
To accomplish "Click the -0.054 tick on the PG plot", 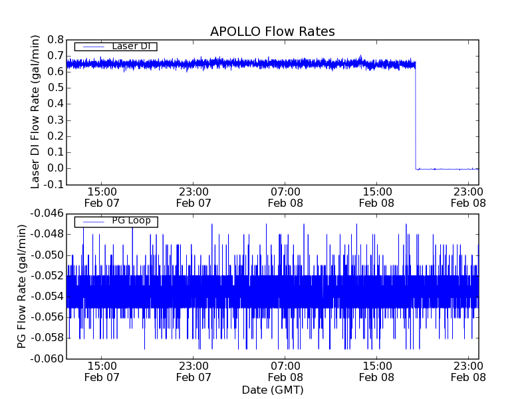I will [47, 297].
